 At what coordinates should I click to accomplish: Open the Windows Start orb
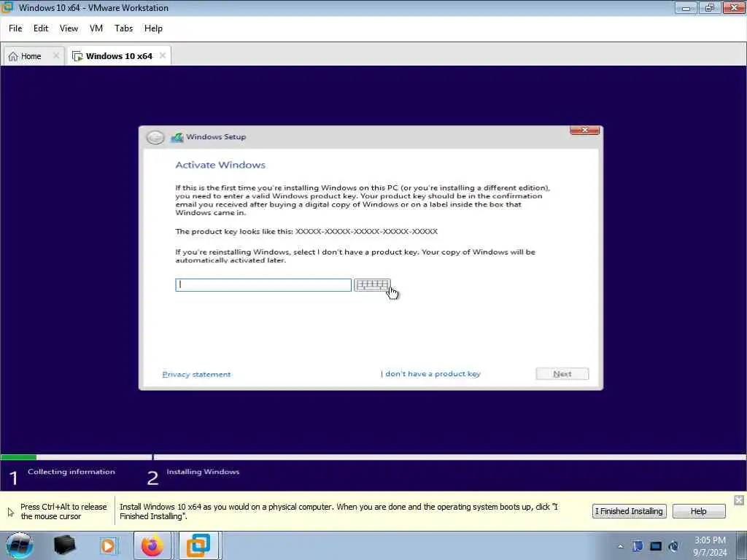[x=20, y=545]
